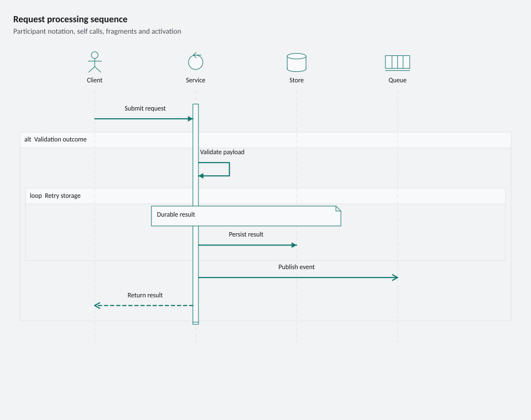Screen dimensions: 531x420
Task: Click the Store participant label
Action: coord(296,80)
